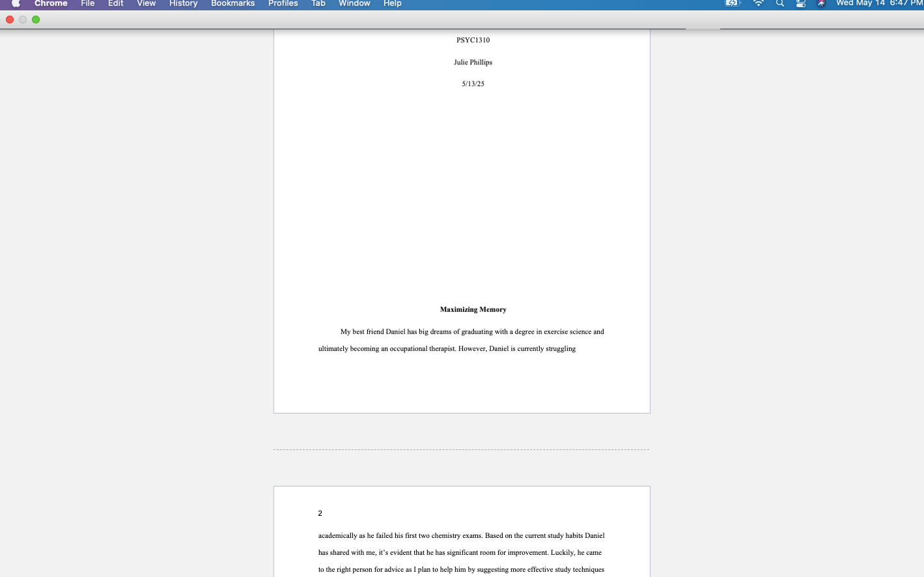The image size is (924, 577).
Task: Click the date and time clock
Action: [x=879, y=3]
